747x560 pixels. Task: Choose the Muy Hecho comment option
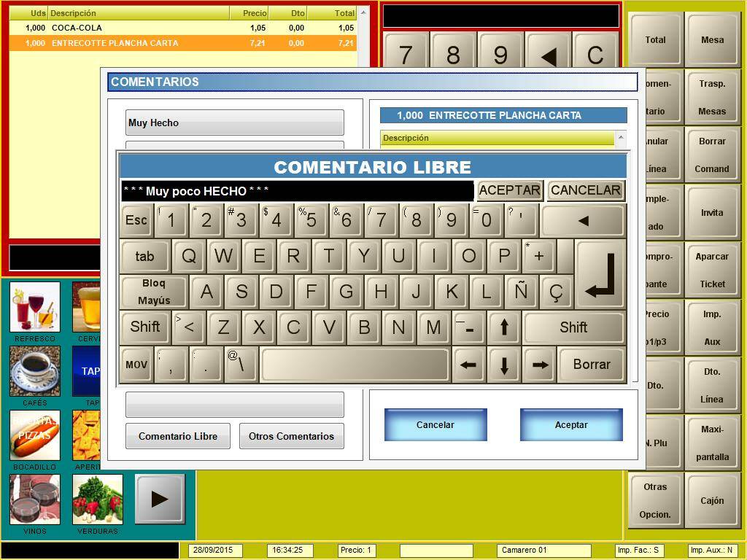234,122
